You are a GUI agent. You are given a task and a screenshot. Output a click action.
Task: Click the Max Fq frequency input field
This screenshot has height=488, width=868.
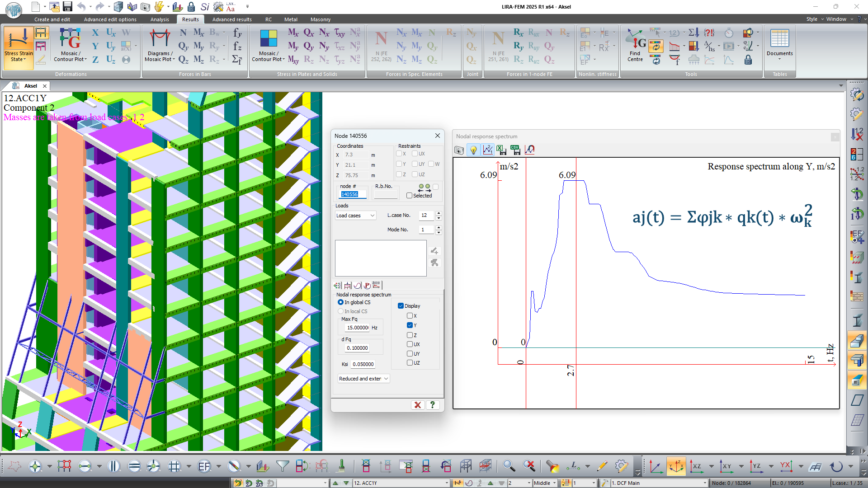pyautogui.click(x=357, y=328)
